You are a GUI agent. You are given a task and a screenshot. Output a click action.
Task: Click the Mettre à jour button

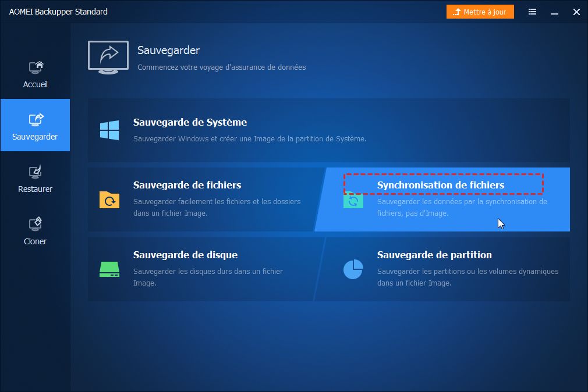(480, 12)
